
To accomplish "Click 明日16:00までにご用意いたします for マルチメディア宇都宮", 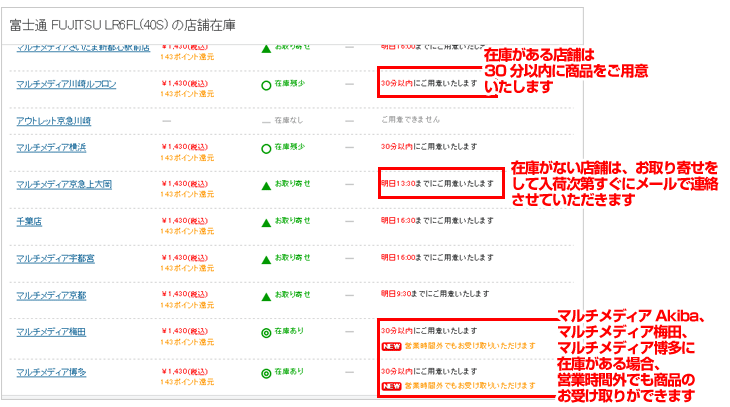I will [437, 258].
